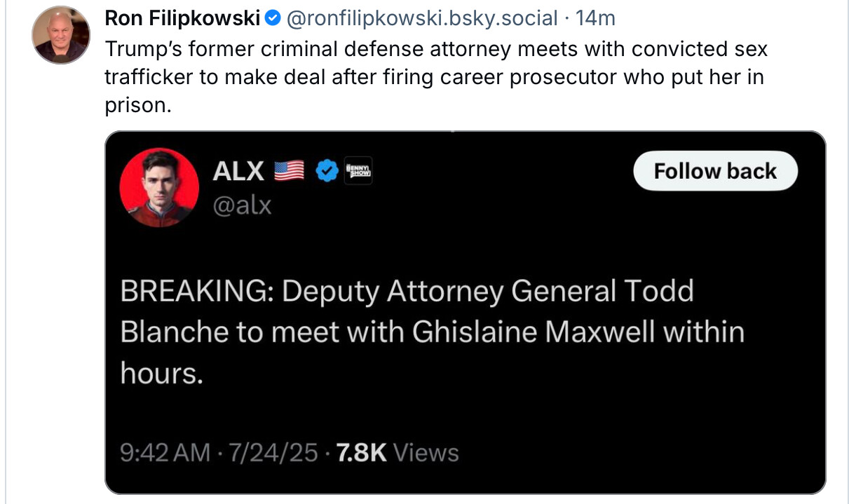Image resolution: width=849 pixels, height=504 pixels.
Task: Click Ron Filipkowski's profile avatar
Action: 61,35
